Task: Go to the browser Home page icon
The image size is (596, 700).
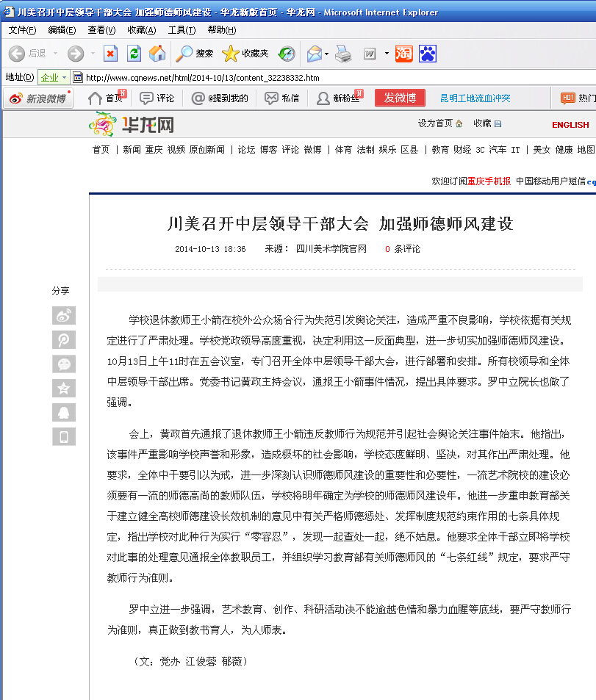Action: 157,54
